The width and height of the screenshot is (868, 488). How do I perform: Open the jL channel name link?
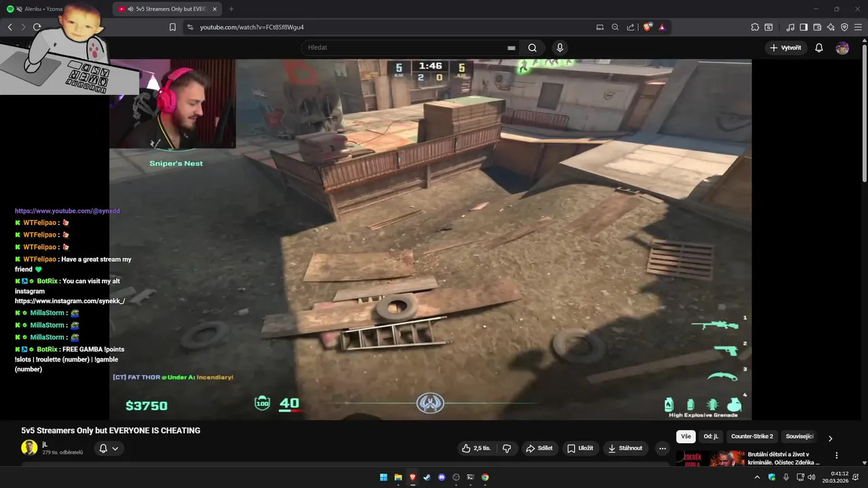45,444
